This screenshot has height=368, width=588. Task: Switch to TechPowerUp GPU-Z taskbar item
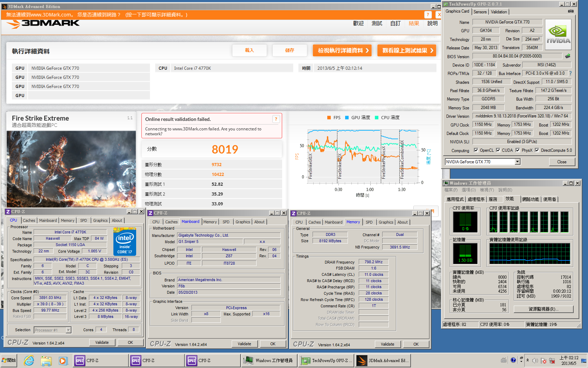(x=326, y=360)
